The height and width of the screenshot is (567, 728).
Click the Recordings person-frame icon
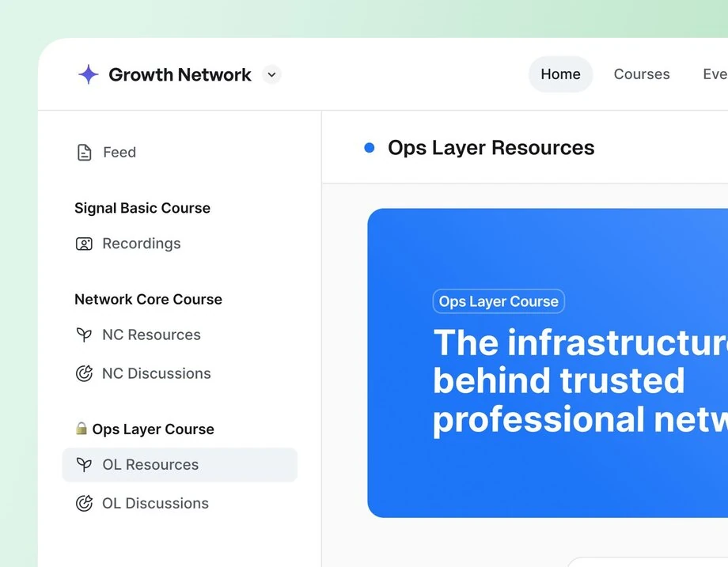84,244
